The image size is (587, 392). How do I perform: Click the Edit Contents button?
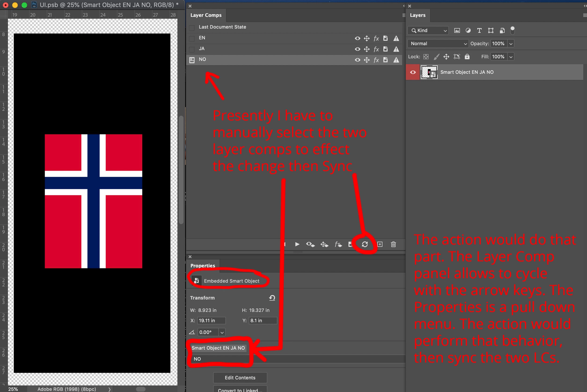[240, 377]
